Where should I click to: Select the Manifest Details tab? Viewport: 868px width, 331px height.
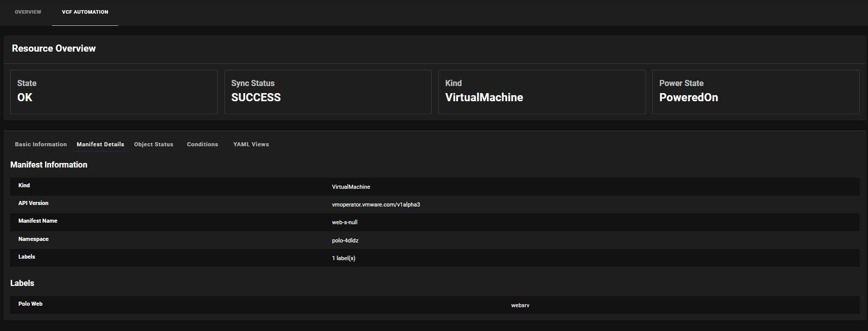(x=100, y=144)
